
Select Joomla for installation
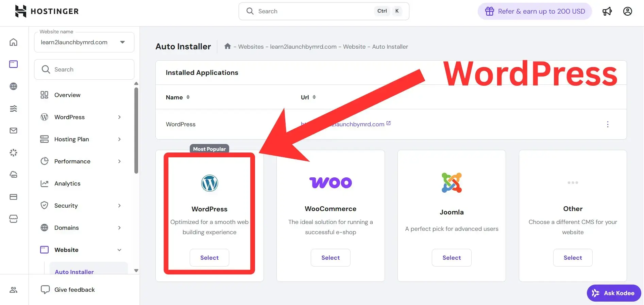(x=452, y=258)
